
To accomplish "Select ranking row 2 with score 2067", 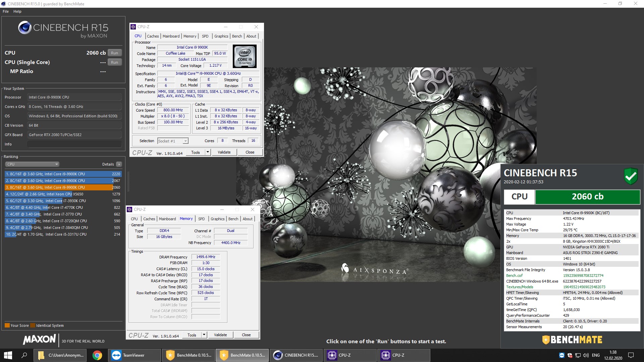I will [x=63, y=181].
